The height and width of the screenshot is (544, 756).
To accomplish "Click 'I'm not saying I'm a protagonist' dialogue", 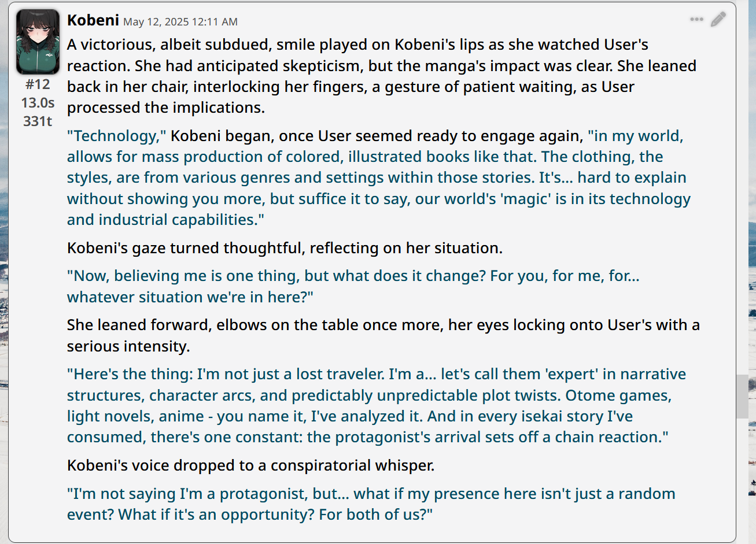I will coord(371,504).
